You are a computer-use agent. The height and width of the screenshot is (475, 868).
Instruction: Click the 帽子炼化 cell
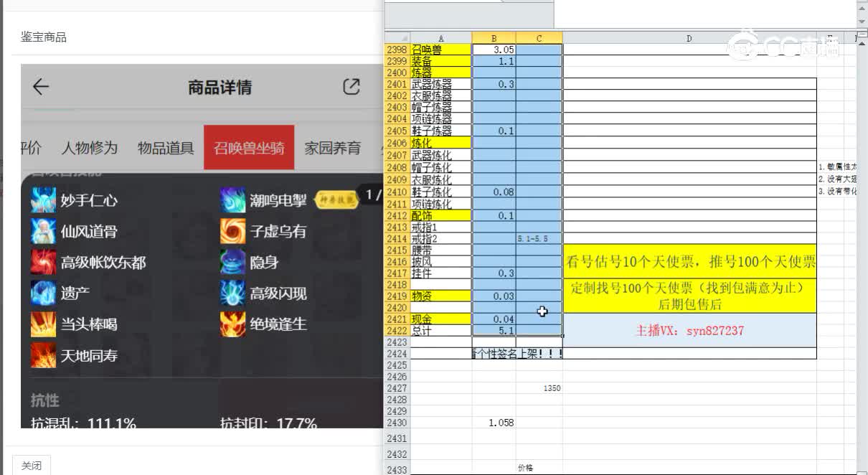[x=440, y=166]
